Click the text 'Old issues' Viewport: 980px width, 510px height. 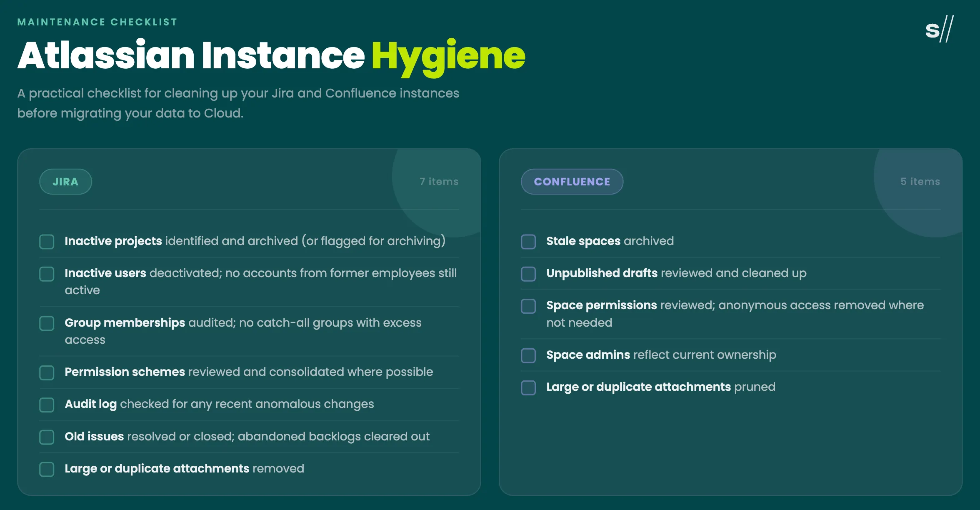click(x=94, y=436)
